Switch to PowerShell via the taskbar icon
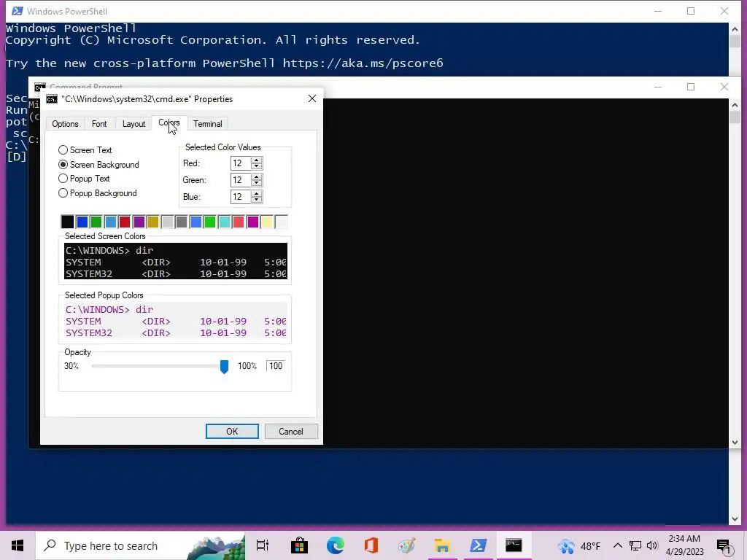Screen dimensions: 747x560 pos(478,545)
